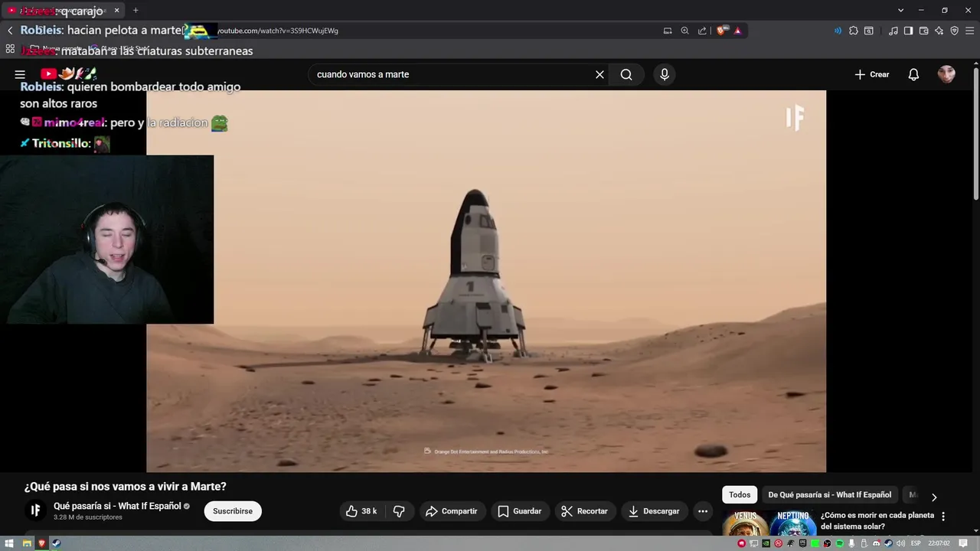
Task: Open the Brave Wallet icon
Action: (923, 31)
